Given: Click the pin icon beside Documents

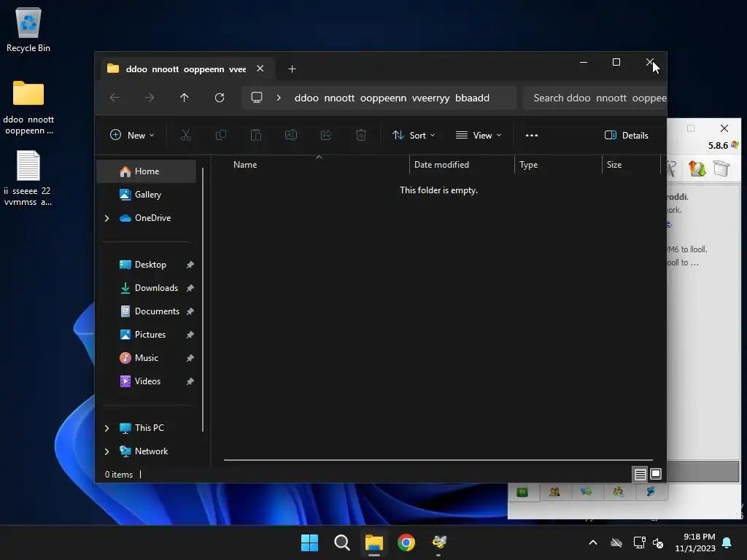Looking at the screenshot, I should (x=190, y=311).
